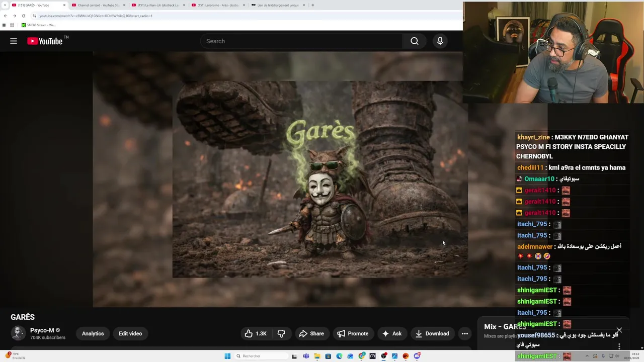Switch to Channel content YouTube Studio tab
644x362 pixels.
(98, 5)
